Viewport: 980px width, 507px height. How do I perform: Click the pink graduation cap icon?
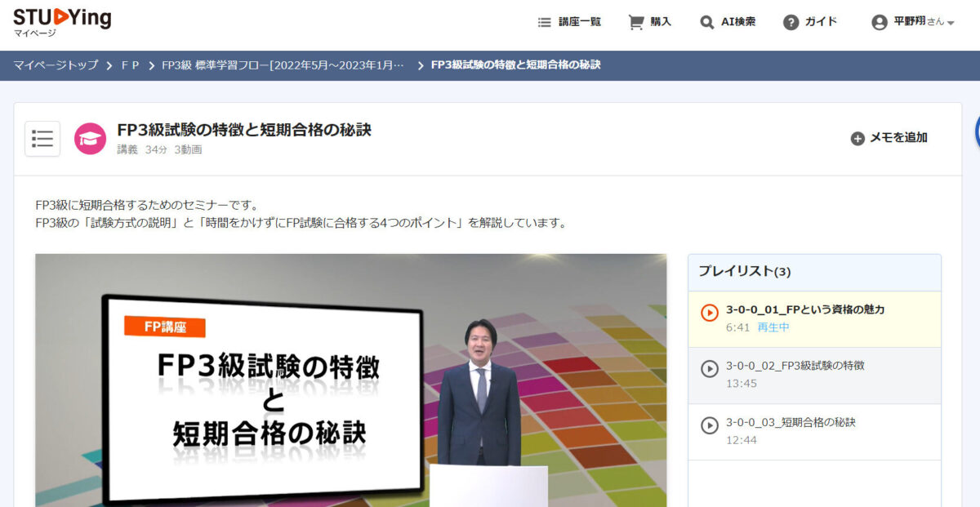tap(90, 139)
